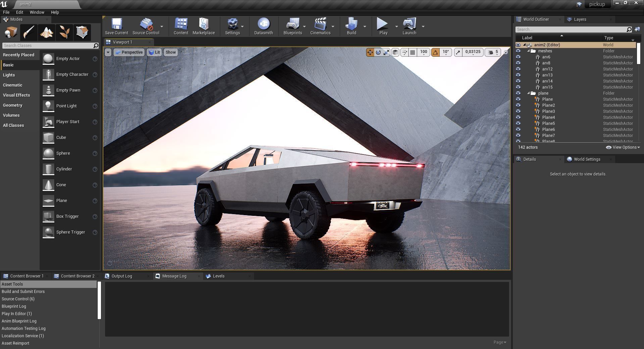Image resolution: width=644 pixels, height=349 pixels.
Task: Toggle visibility of Plane3 actor
Action: coord(518,111)
